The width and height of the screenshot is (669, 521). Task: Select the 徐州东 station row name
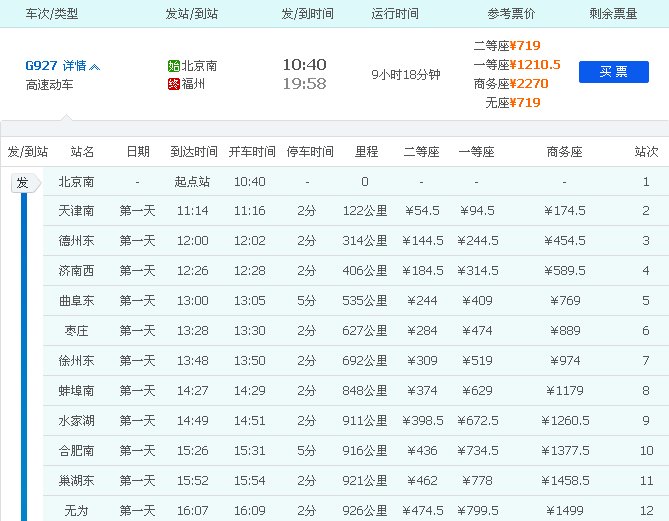pyautogui.click(x=76, y=361)
